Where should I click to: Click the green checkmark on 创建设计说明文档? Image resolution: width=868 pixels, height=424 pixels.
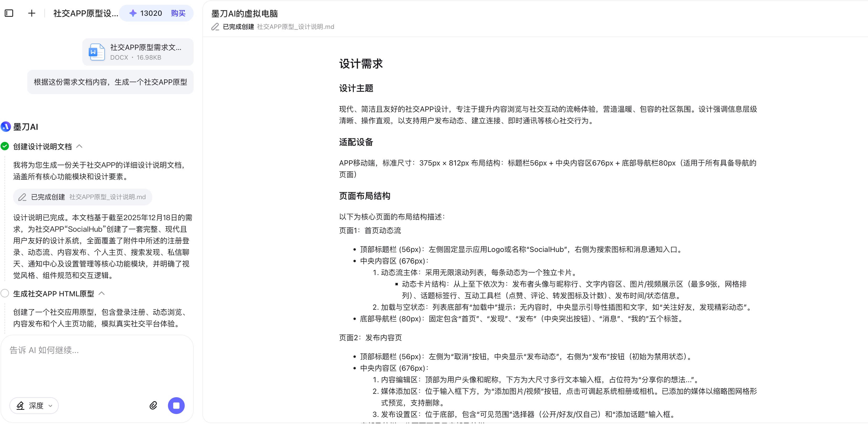point(5,146)
